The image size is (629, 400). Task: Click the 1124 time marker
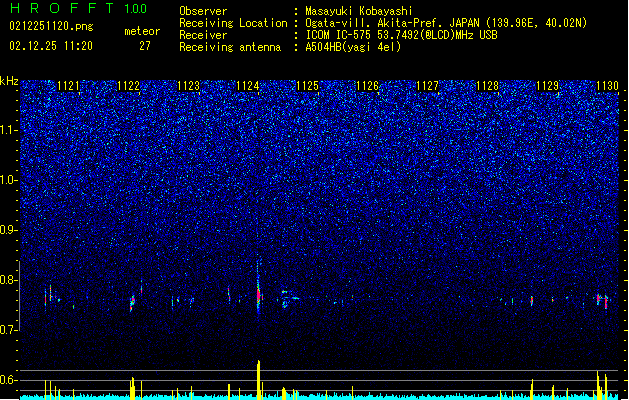248,86
